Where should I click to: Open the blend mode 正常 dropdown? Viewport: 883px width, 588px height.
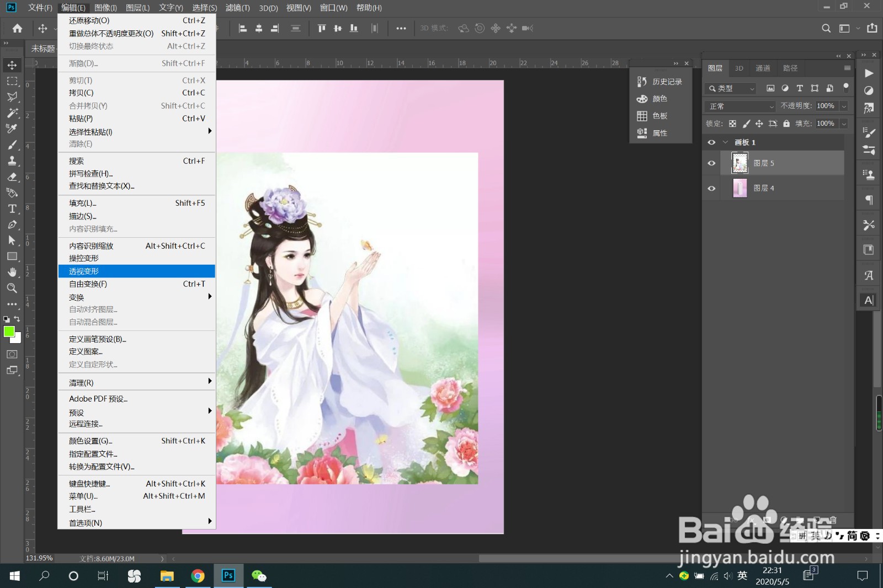741,106
